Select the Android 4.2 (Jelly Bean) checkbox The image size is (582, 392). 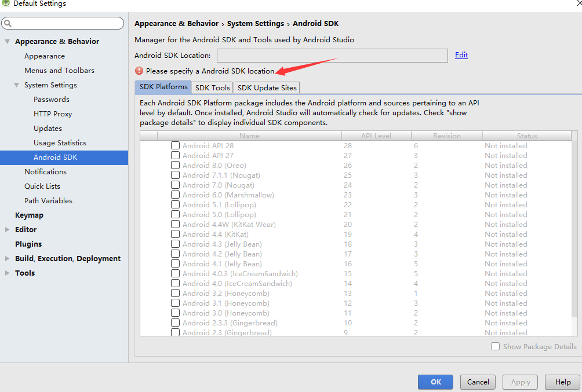175,254
